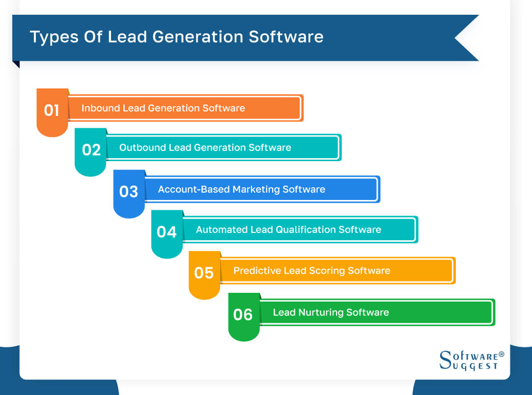Click the title banner "Types Of Lead Generation Software"
532x395 pixels.
click(x=177, y=36)
